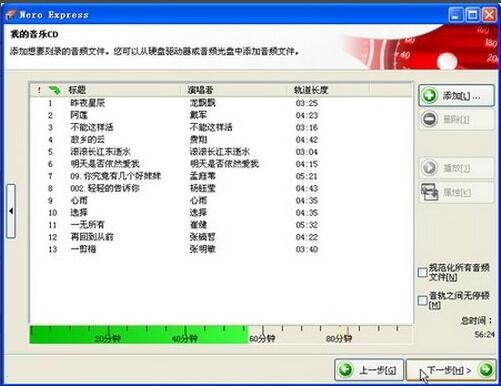The image size is (501, 386).
Task: Click the green forward arrow icon
Action: [x=486, y=369]
